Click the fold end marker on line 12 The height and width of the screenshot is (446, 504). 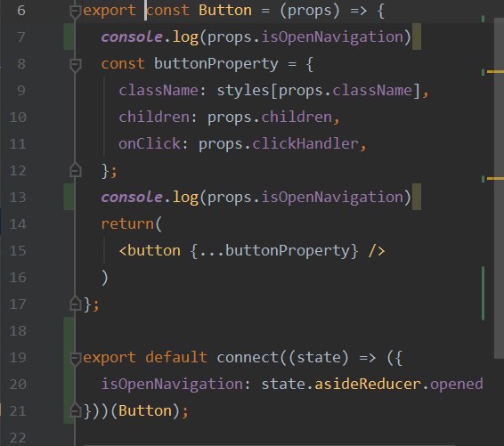(x=75, y=170)
